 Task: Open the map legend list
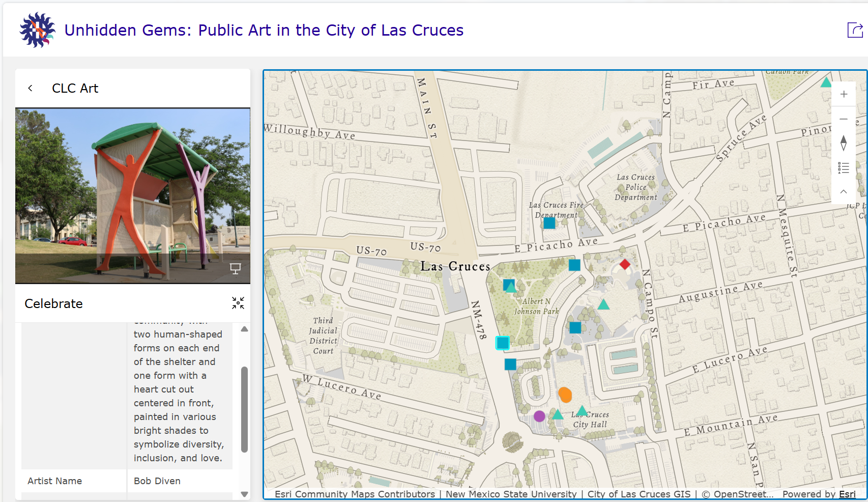[x=844, y=168]
